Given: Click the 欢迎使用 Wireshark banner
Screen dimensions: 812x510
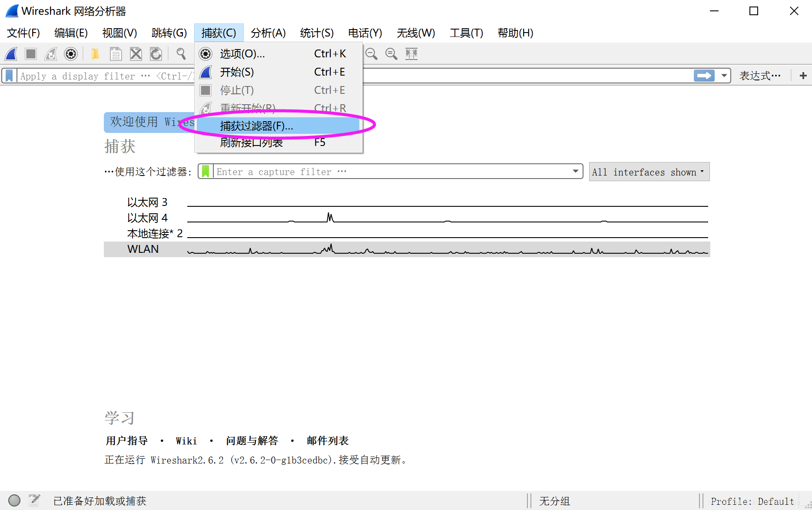Looking at the screenshot, I should [149, 122].
